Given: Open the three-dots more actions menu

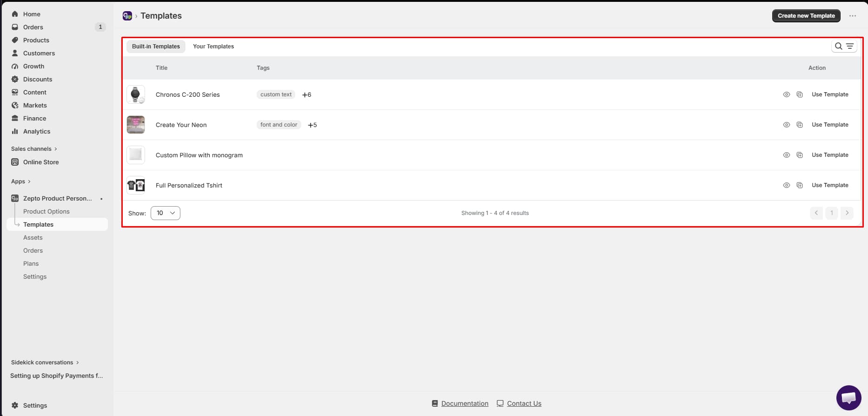Looking at the screenshot, I should (852, 16).
